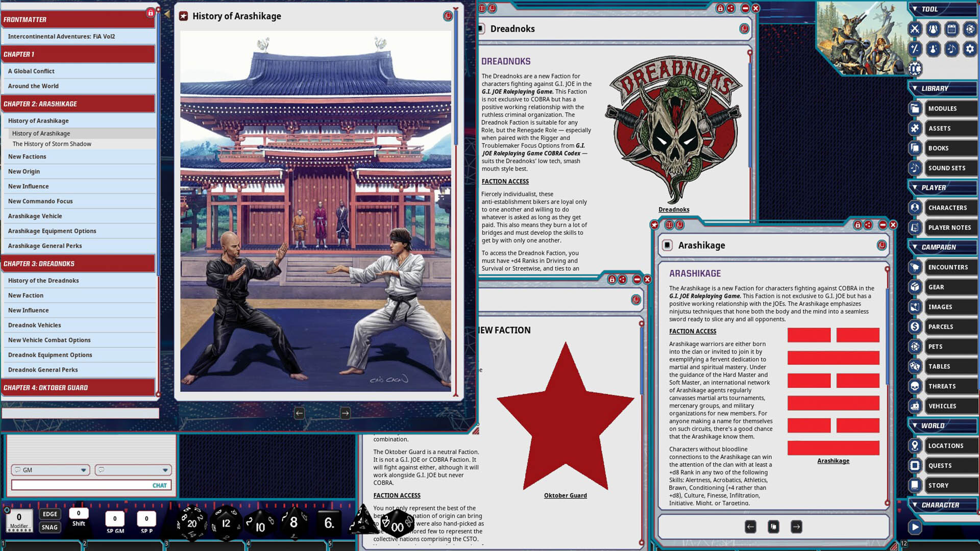
Task: Click the lock toggle on Dreadnoks window
Action: coord(721,9)
